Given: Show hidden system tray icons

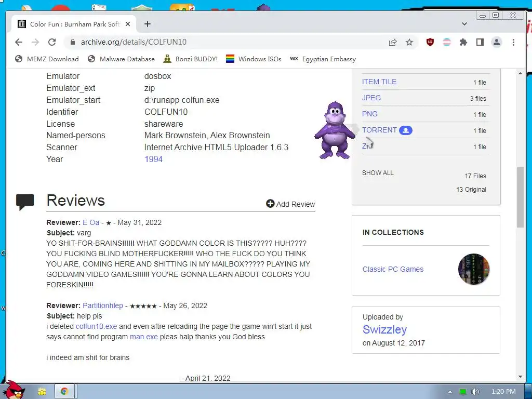Looking at the screenshot, I should [450, 392].
